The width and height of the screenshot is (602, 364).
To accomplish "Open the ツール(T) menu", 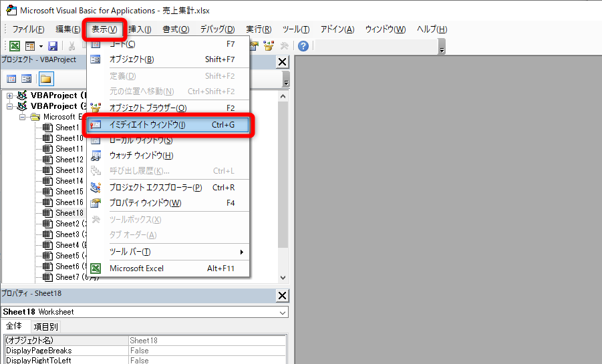I will click(296, 29).
